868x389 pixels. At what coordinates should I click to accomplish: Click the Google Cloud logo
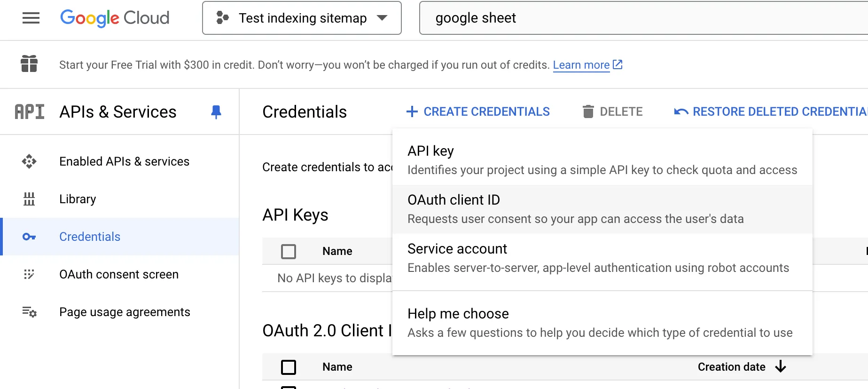tap(115, 18)
